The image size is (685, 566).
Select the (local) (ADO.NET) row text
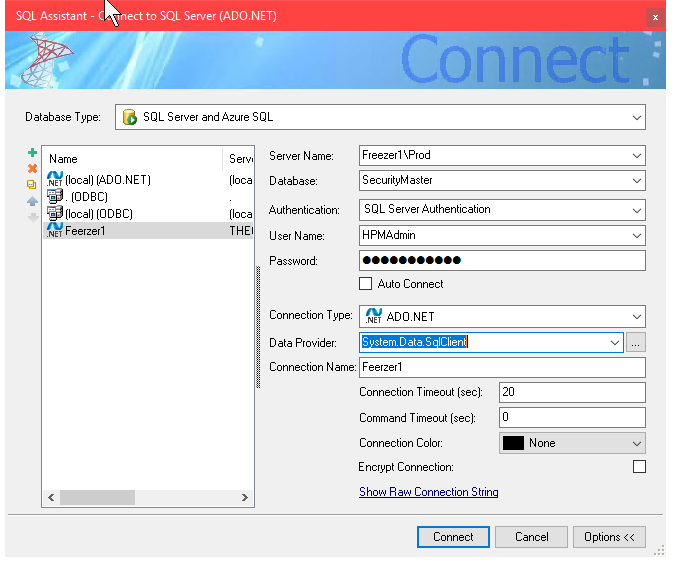tap(108, 179)
